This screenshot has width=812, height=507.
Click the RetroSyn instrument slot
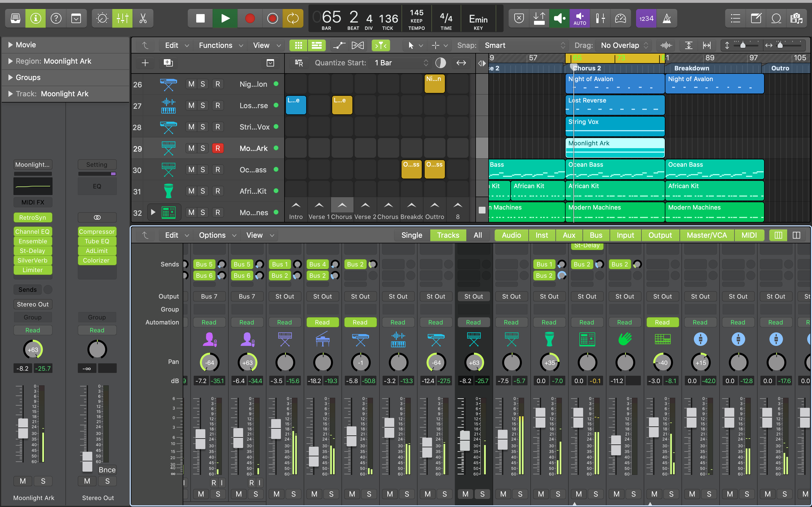pyautogui.click(x=32, y=218)
